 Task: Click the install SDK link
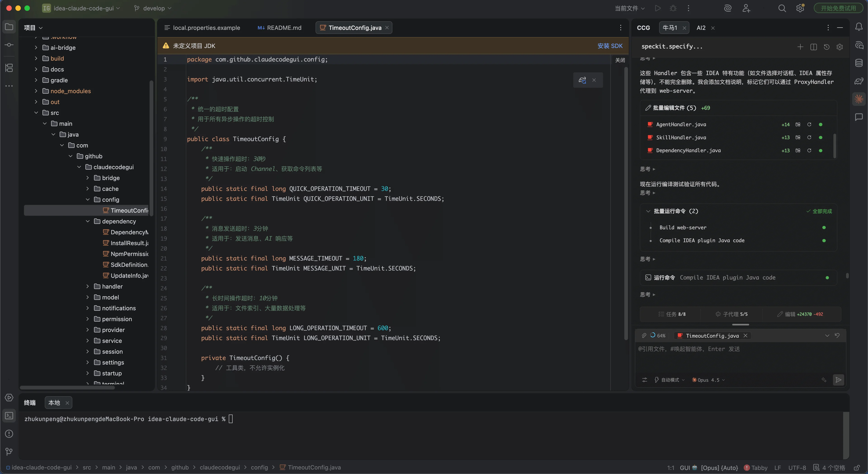click(610, 46)
